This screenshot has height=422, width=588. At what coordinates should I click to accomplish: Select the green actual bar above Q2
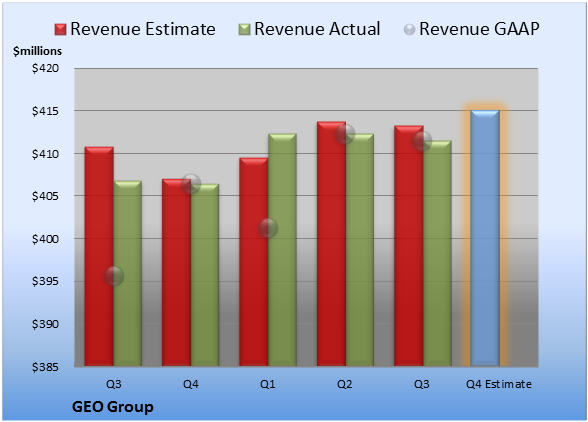point(360,250)
